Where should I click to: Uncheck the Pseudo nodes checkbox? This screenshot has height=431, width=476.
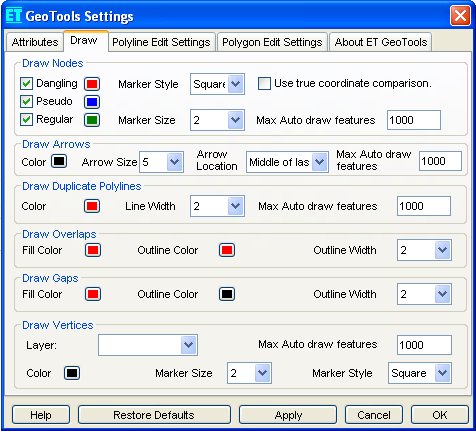(x=26, y=102)
